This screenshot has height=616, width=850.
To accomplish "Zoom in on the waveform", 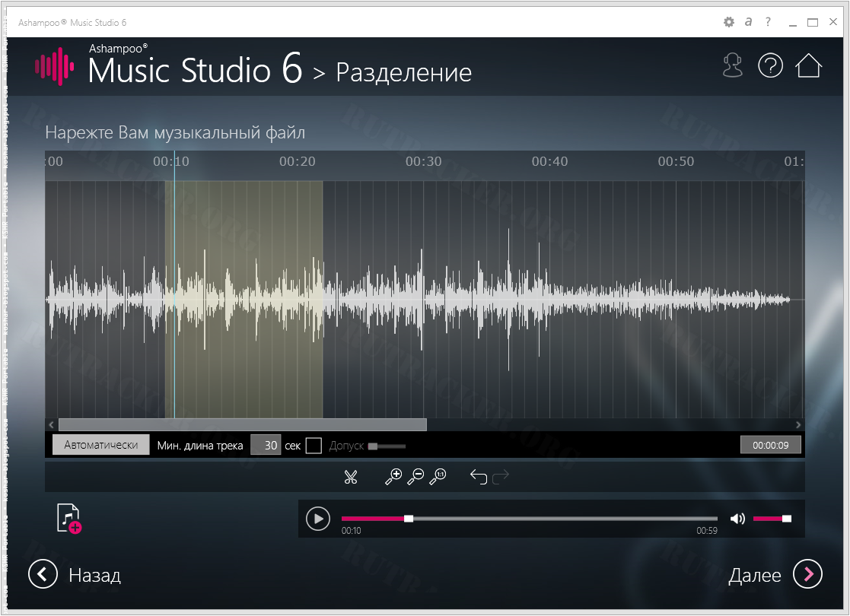I will [x=393, y=477].
